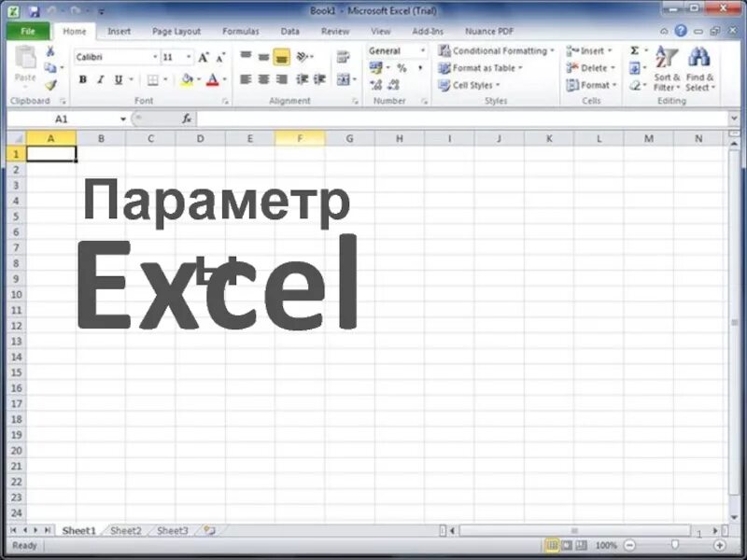Toggle Underline formatting
The height and width of the screenshot is (560, 747).
click(x=119, y=79)
